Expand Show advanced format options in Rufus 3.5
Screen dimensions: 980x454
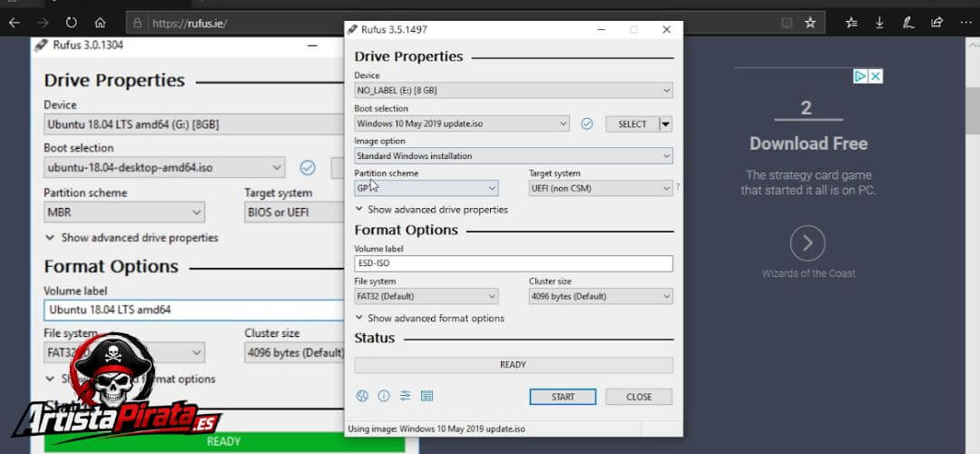429,319
